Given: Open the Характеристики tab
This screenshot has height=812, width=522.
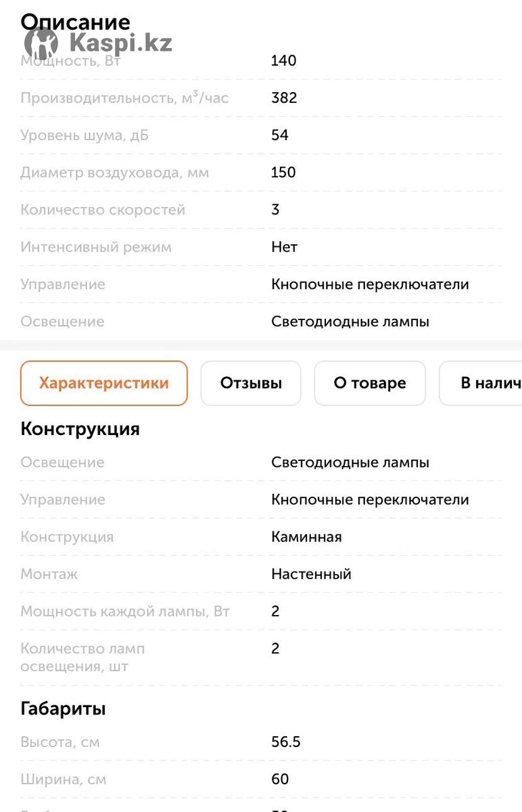Looking at the screenshot, I should point(103,383).
